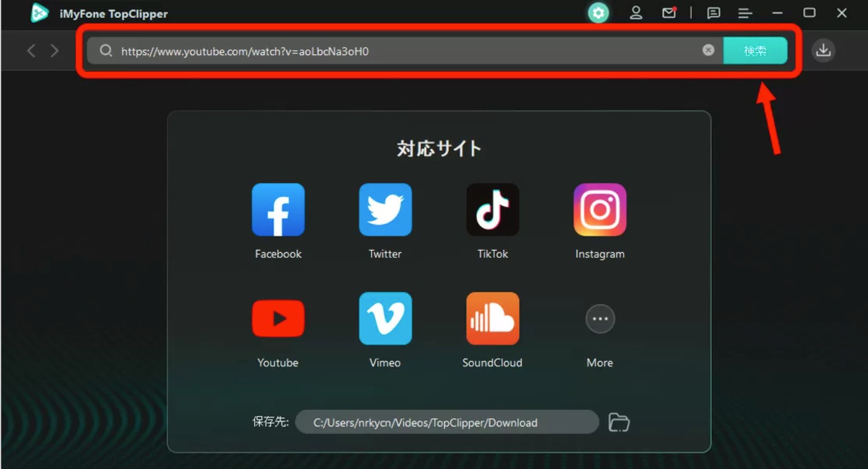Click the 検索 search button
Image resolution: width=868 pixels, height=469 pixels.
755,51
